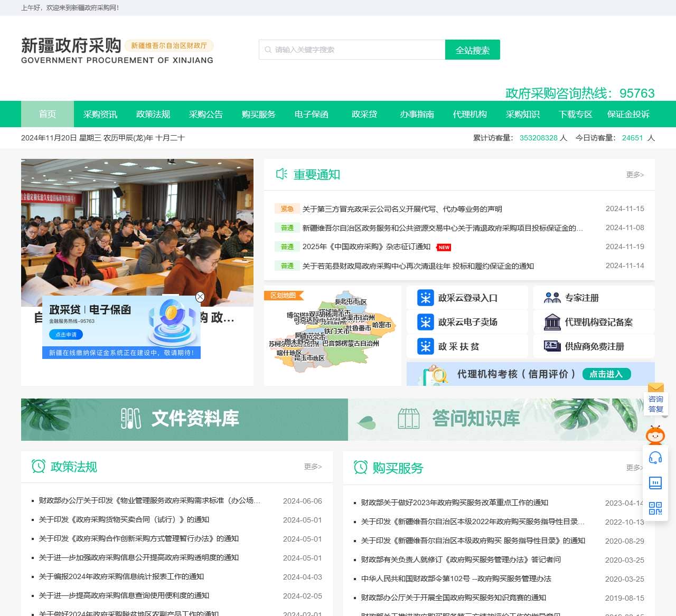
Task: Close the 政采贷 电子保函 popup ad
Action: point(200,297)
